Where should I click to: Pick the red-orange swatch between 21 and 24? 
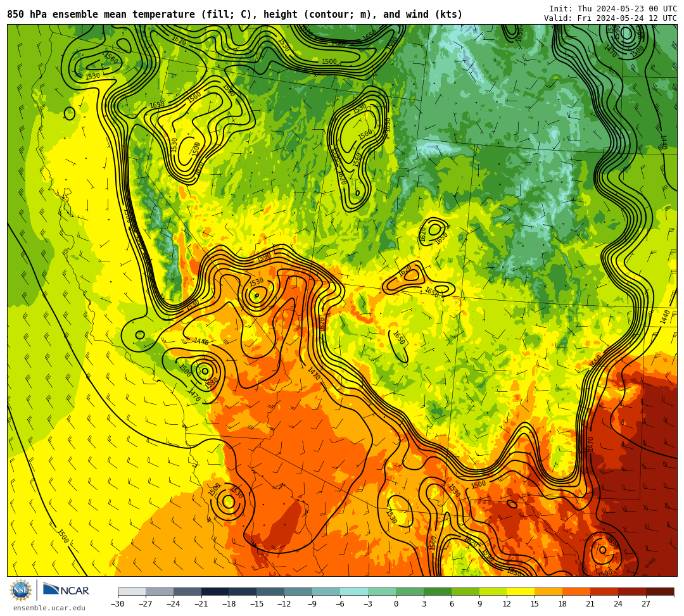click(x=605, y=591)
